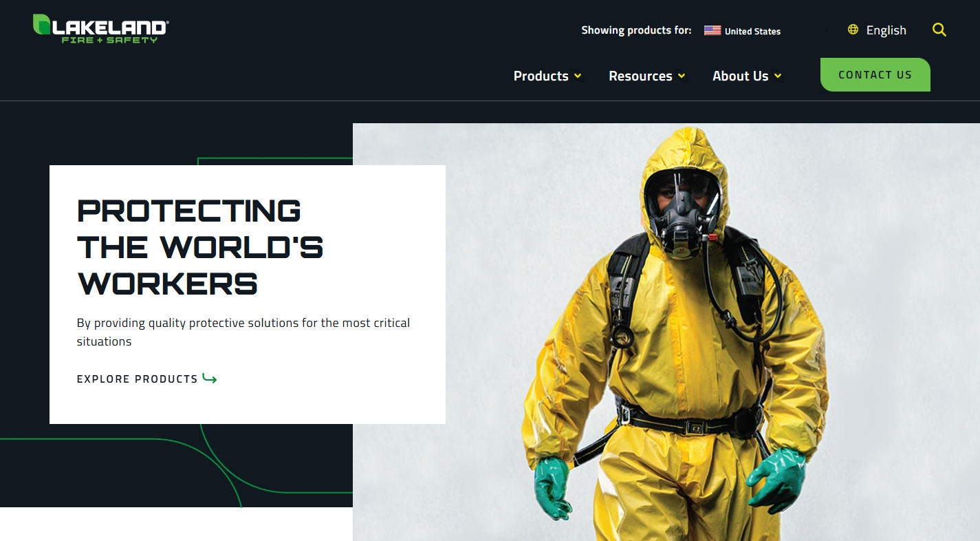
Task: Click the green arrow beside Explore Products
Action: click(x=210, y=378)
